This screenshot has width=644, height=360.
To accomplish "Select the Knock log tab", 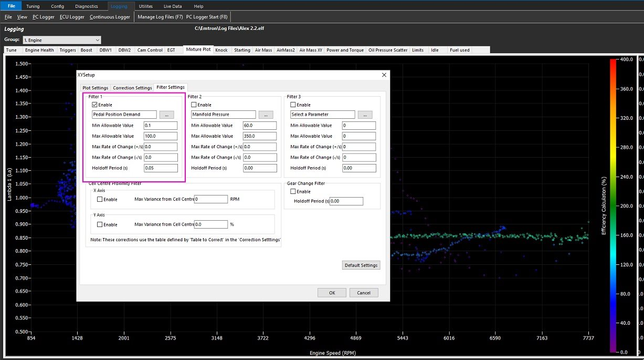I will [221, 50].
